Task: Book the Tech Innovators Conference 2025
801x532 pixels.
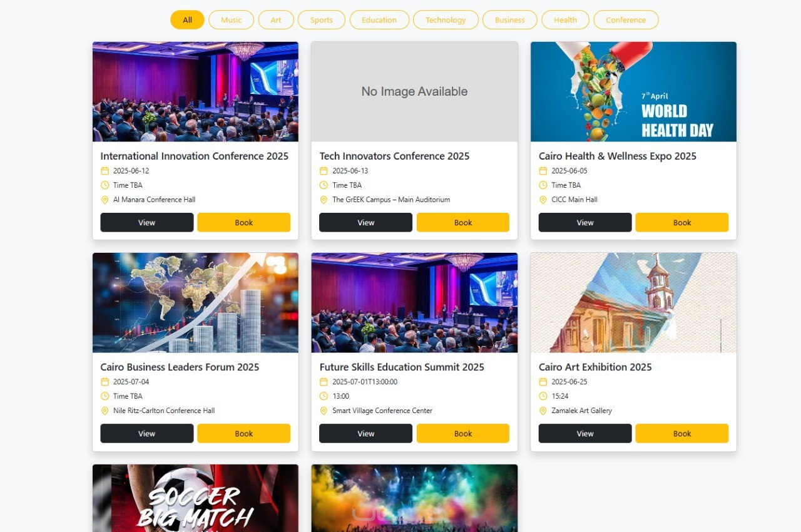Action: (463, 222)
